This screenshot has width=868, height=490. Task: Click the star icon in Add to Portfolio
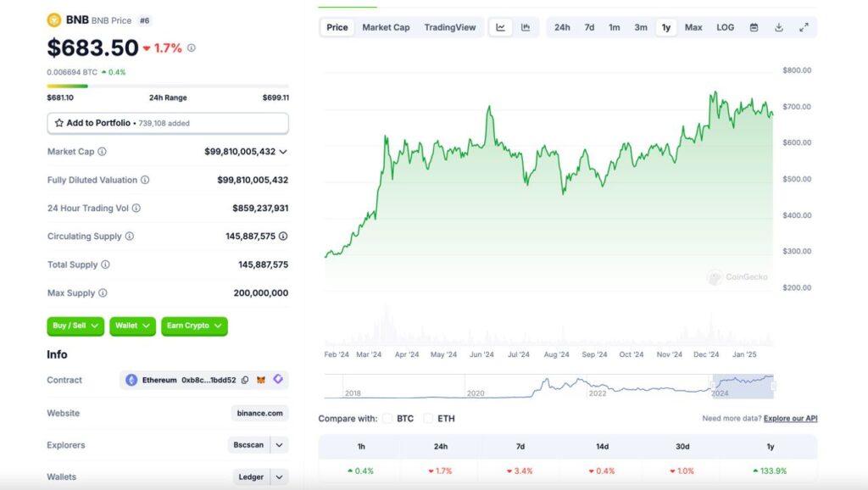59,123
